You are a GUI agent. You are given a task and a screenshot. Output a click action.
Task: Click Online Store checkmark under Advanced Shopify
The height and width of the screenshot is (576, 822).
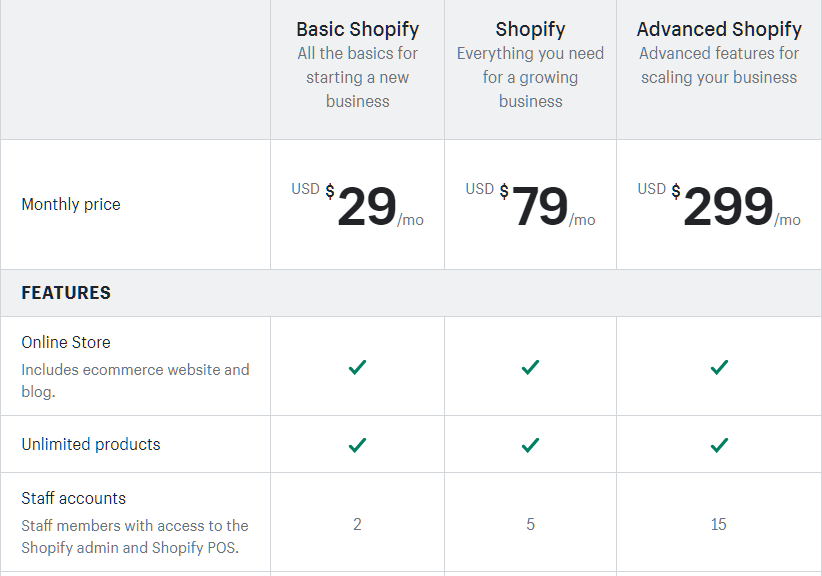coord(719,367)
